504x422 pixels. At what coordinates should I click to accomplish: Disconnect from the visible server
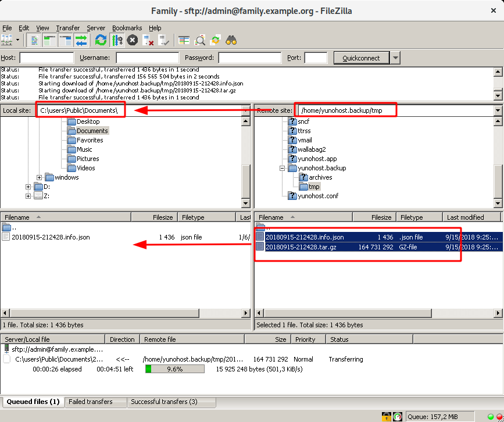coord(147,40)
